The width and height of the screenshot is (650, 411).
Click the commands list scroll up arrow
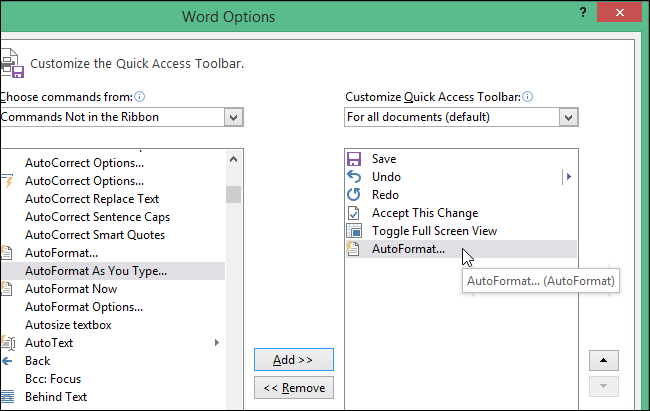[233, 159]
